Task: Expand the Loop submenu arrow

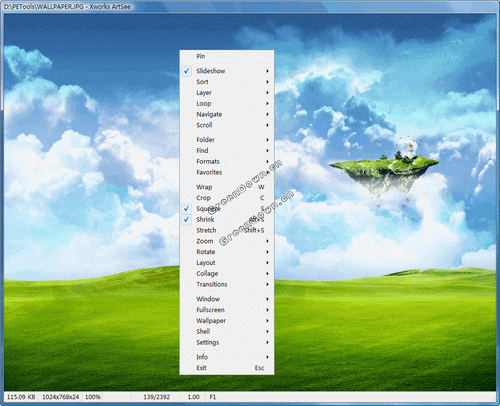Action: (x=267, y=103)
